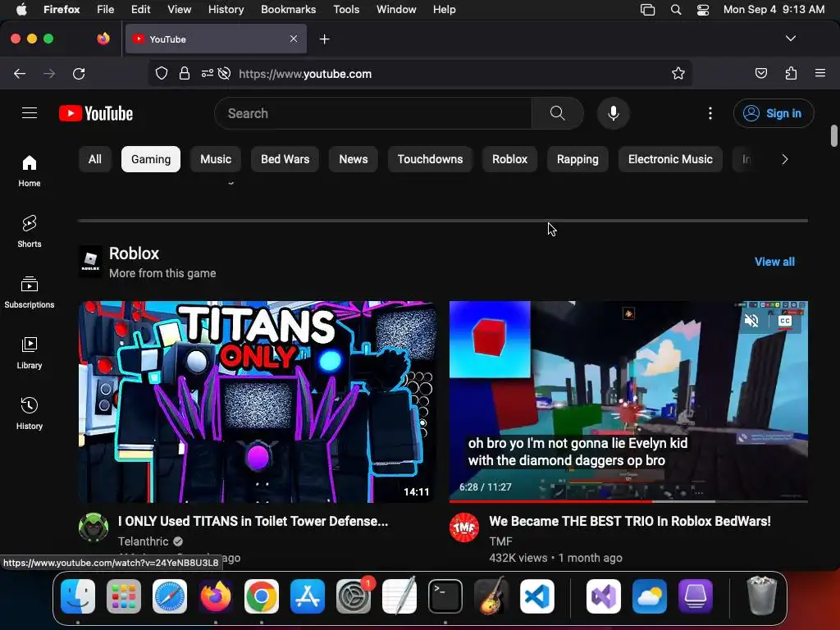The height and width of the screenshot is (630, 840).
Task: Unmute the preview video
Action: (751, 321)
